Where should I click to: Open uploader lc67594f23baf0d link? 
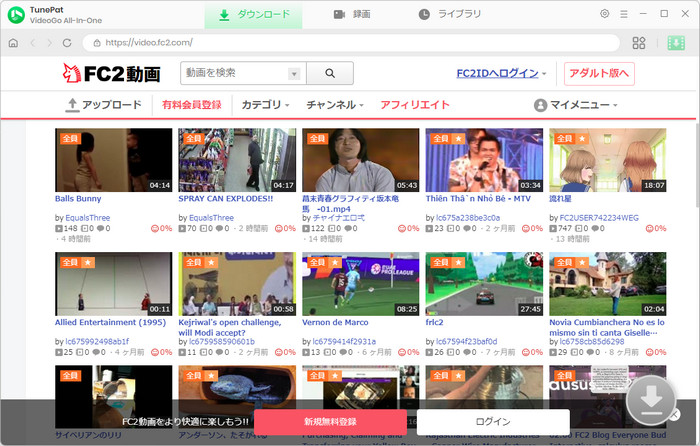coord(467,342)
